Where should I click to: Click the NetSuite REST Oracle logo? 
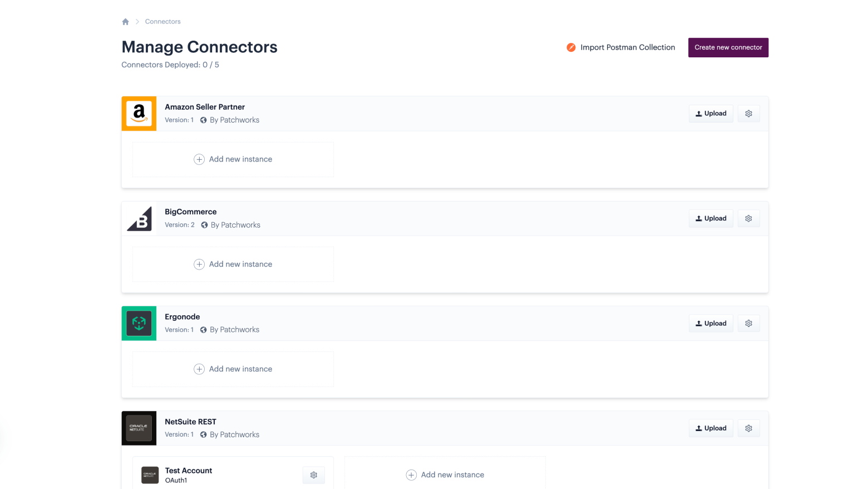(139, 428)
